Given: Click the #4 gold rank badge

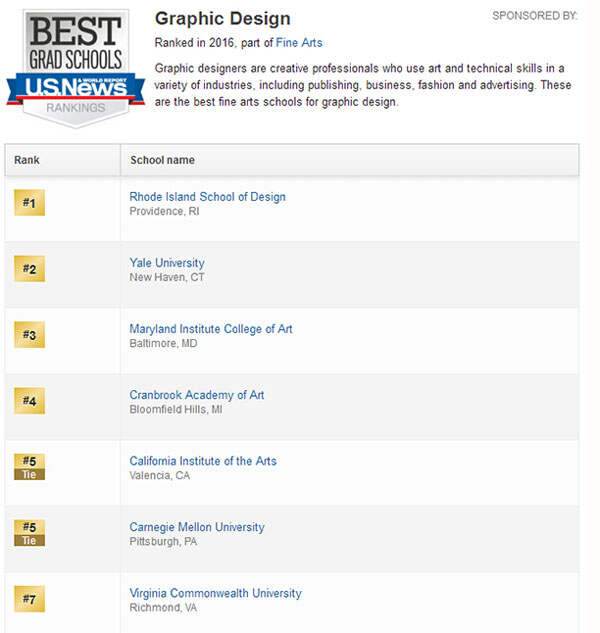Looking at the screenshot, I should pos(29,401).
